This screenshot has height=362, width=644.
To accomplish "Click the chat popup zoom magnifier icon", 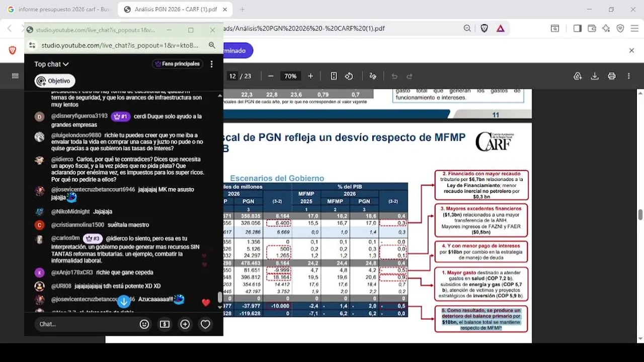I will point(212,45).
